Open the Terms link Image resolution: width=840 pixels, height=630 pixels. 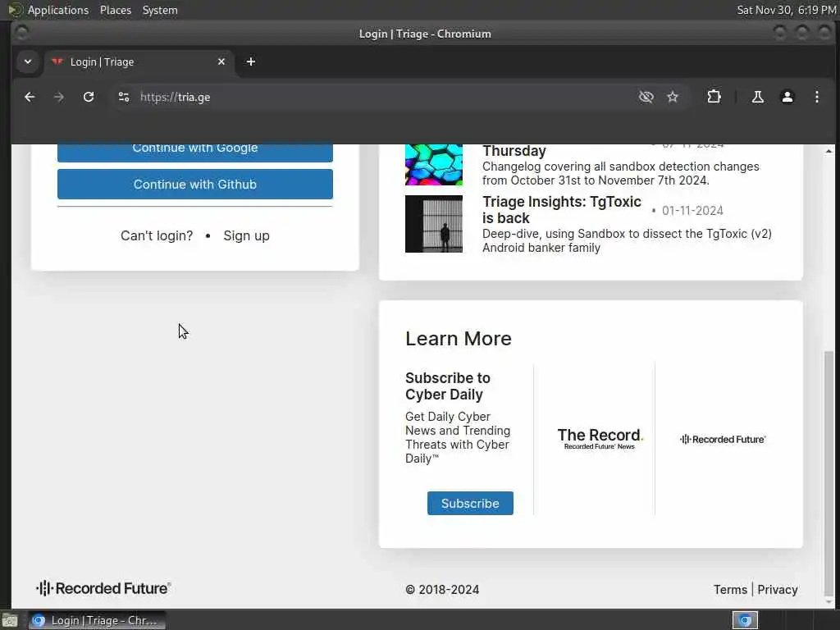[730, 589]
